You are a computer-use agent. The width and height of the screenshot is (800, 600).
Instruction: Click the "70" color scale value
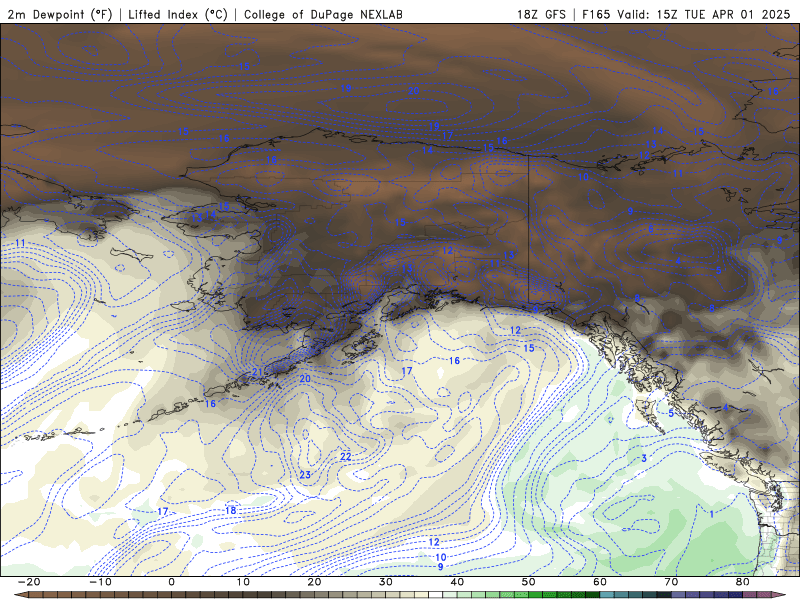point(671,582)
